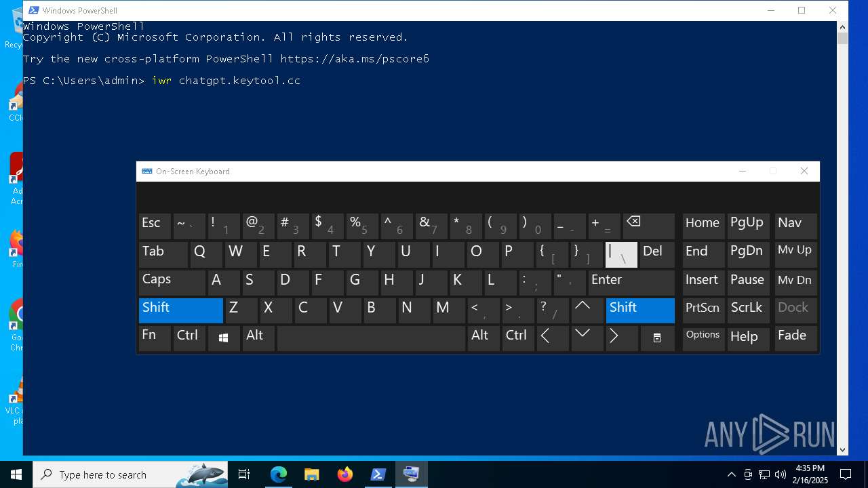Launch Firefox from taskbar
The height and width of the screenshot is (488, 868).
tap(345, 474)
